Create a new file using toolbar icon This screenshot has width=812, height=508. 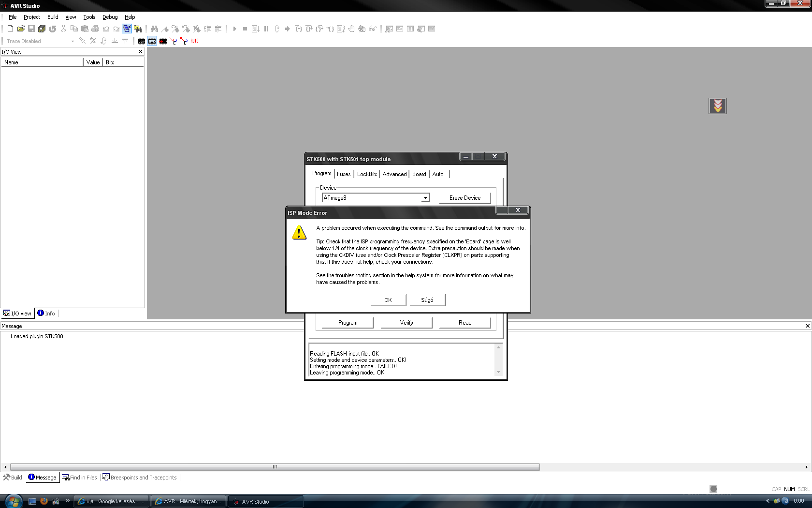[x=10, y=29]
